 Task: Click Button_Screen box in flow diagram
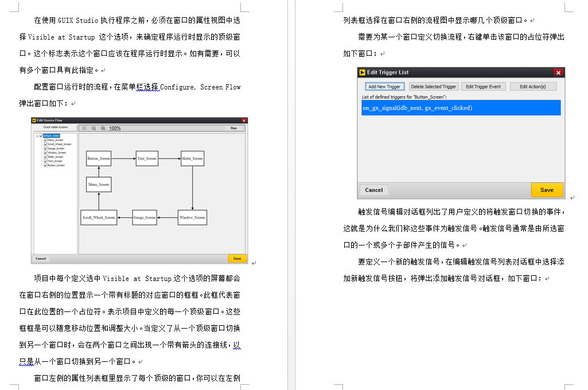[x=99, y=159]
